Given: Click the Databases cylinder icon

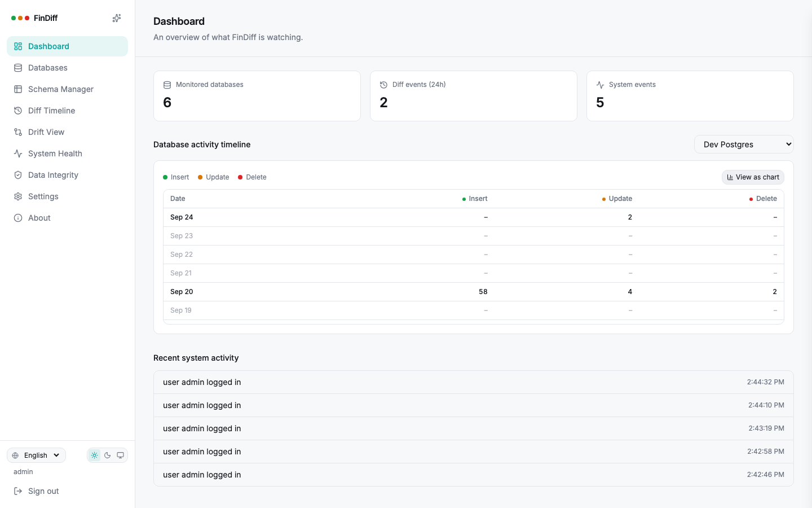Looking at the screenshot, I should tap(18, 68).
